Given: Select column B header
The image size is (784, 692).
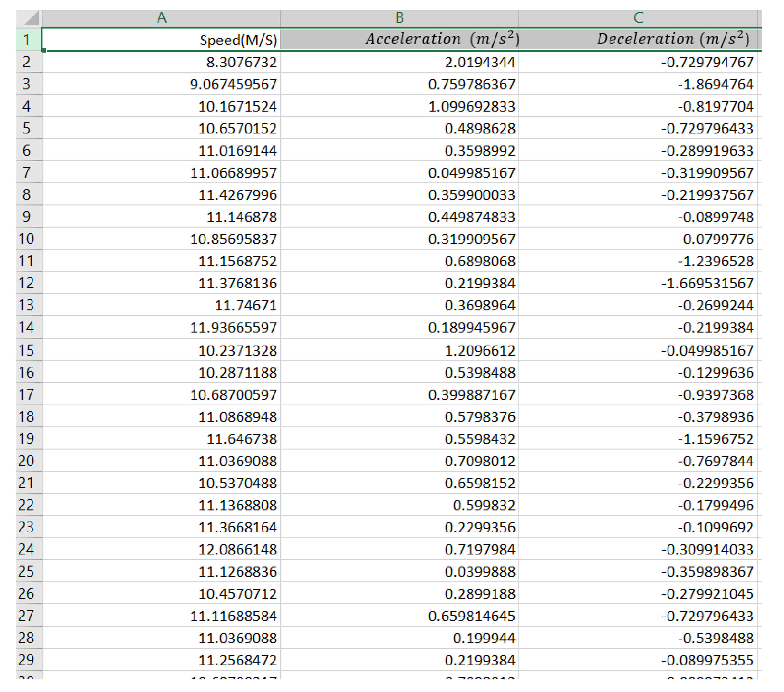Looking at the screenshot, I should coord(400,18).
